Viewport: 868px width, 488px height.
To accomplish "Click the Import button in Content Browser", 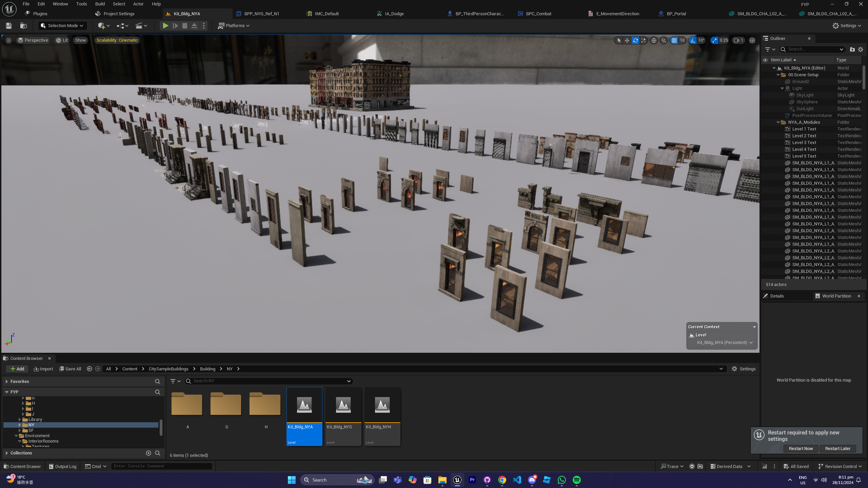I will coord(43,369).
